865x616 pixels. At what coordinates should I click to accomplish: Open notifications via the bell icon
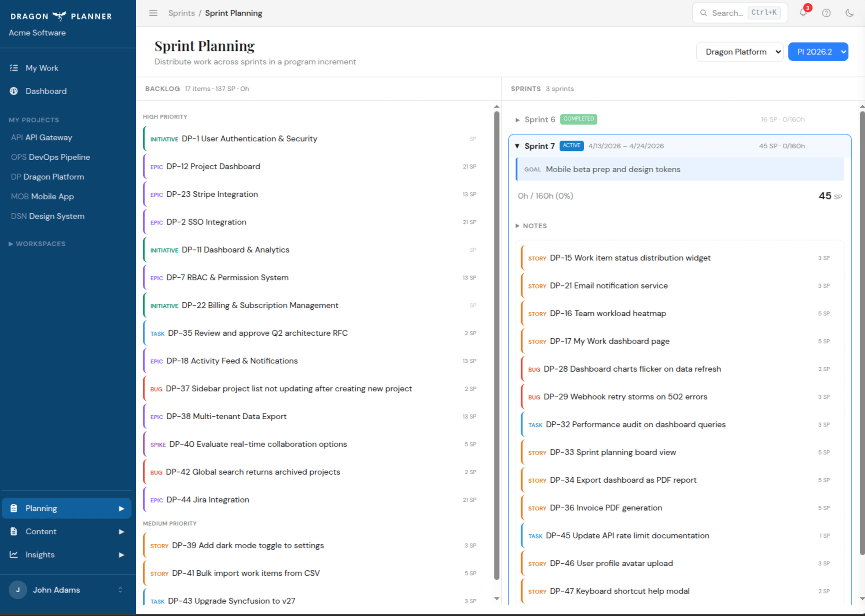[x=803, y=13]
